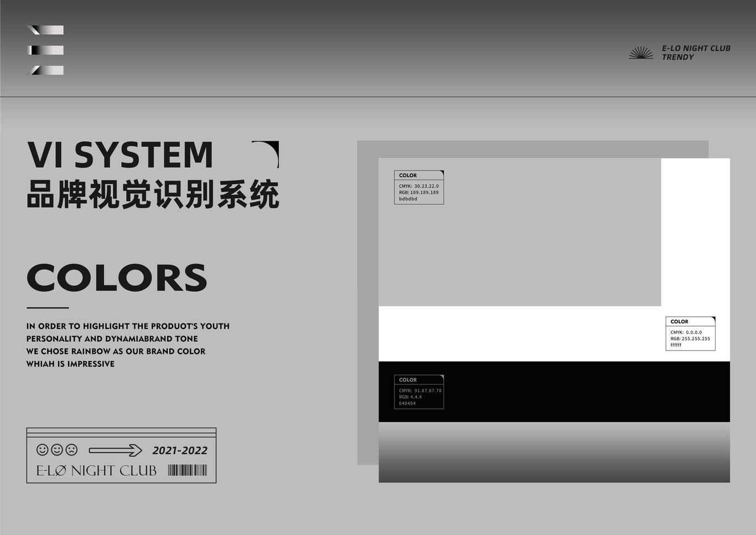Click the 'COLORS' title
The height and width of the screenshot is (535, 756).
point(117,277)
